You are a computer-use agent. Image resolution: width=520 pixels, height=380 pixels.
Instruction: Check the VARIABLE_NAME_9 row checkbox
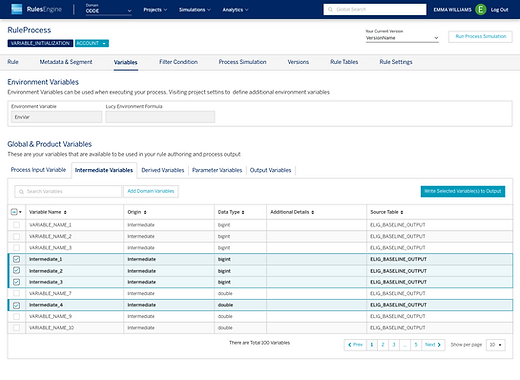pos(16,316)
